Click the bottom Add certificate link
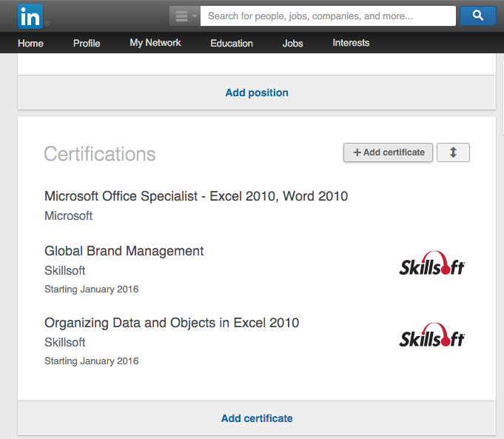The width and height of the screenshot is (504, 439). point(257,418)
